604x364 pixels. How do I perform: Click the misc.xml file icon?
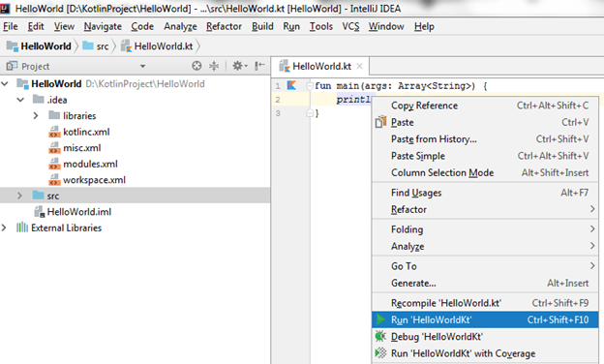pyautogui.click(x=54, y=148)
